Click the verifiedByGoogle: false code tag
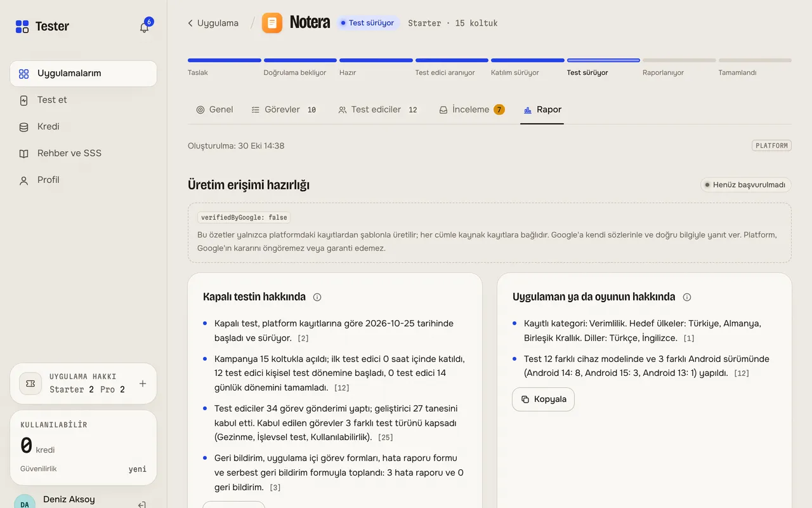 click(x=244, y=218)
